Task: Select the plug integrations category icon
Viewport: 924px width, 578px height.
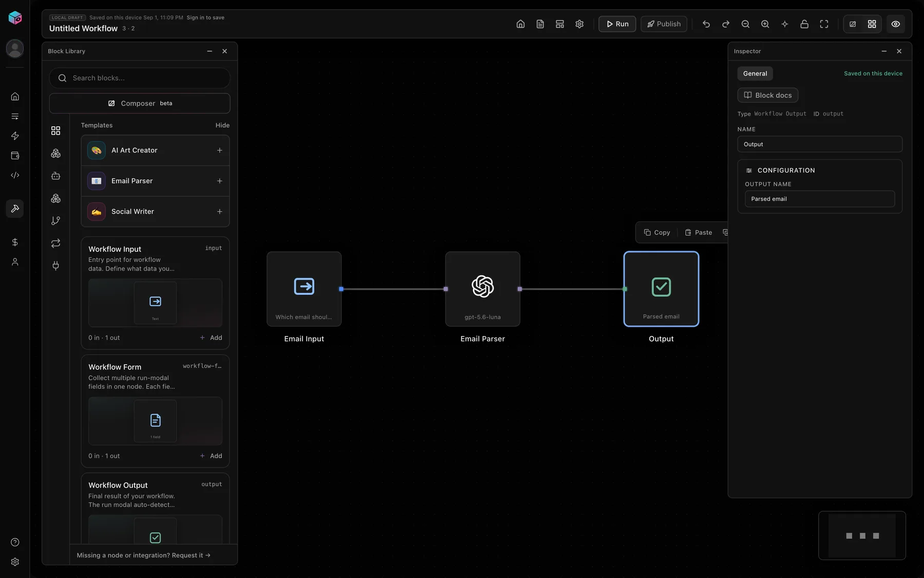Action: (56, 266)
